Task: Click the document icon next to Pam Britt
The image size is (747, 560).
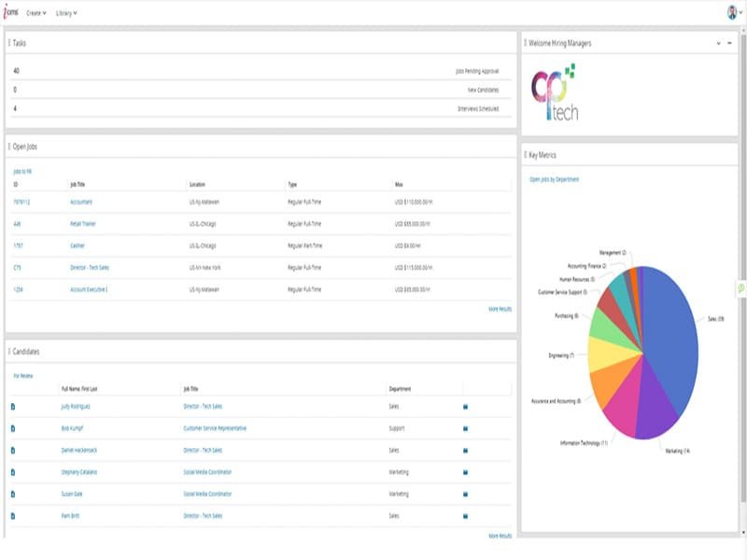Action: tap(13, 516)
